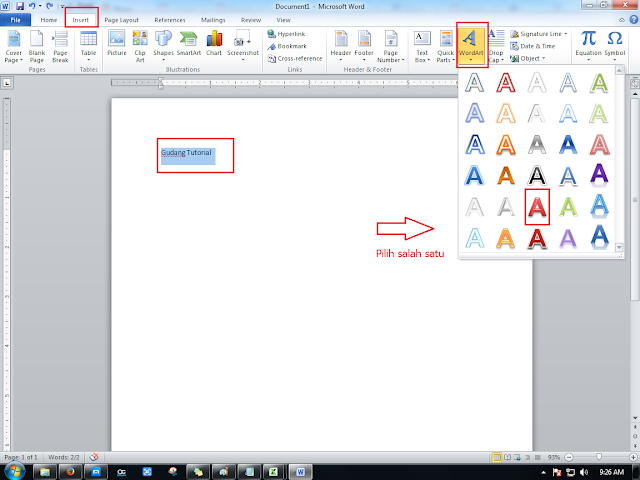Image resolution: width=640 pixels, height=480 pixels.
Task: Switch to the Page Layout tab
Action: point(122,20)
